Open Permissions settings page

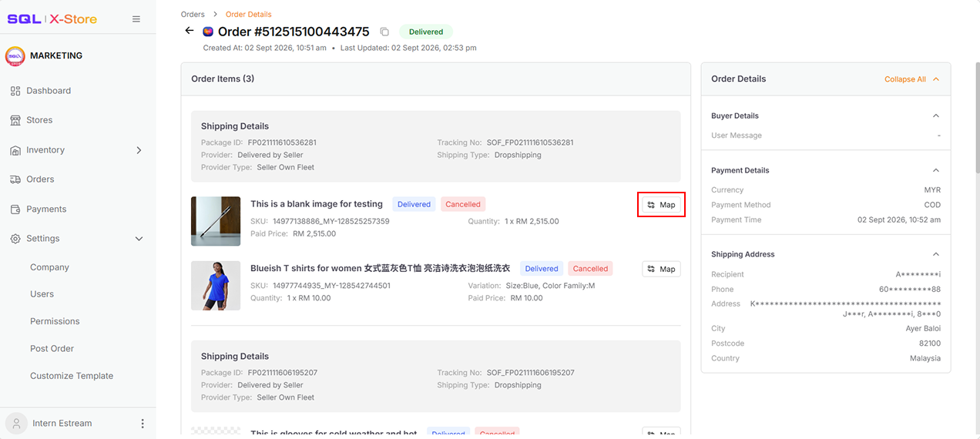click(x=55, y=321)
